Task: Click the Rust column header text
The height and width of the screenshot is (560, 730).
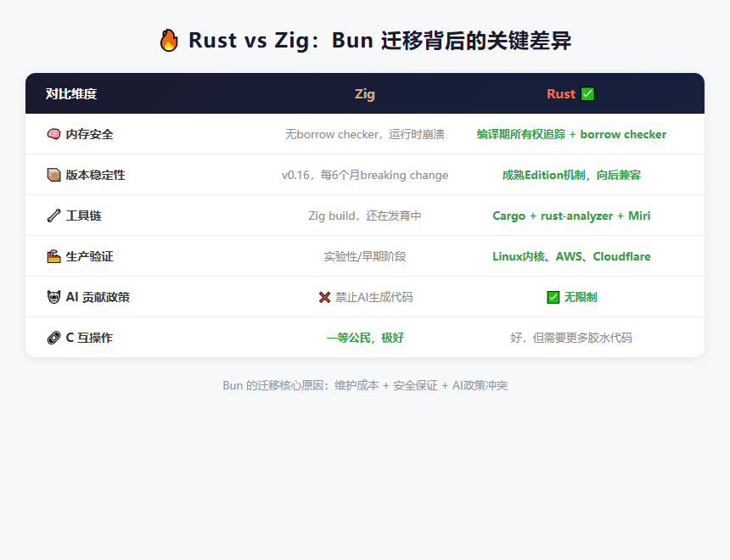Action: (561, 94)
